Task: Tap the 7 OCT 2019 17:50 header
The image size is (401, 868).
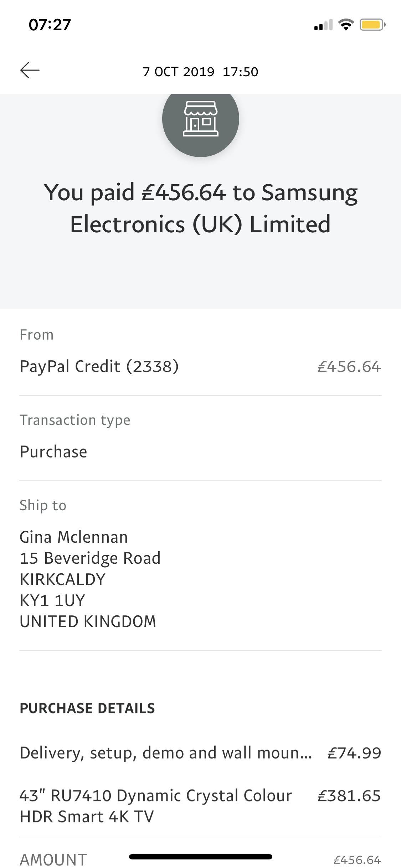Action: pos(200,72)
